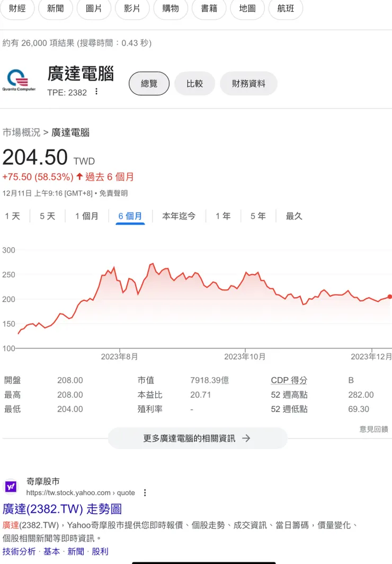Click the red endpoint dot on the chart
Viewport: 392px width, 564px height.
[390, 297]
